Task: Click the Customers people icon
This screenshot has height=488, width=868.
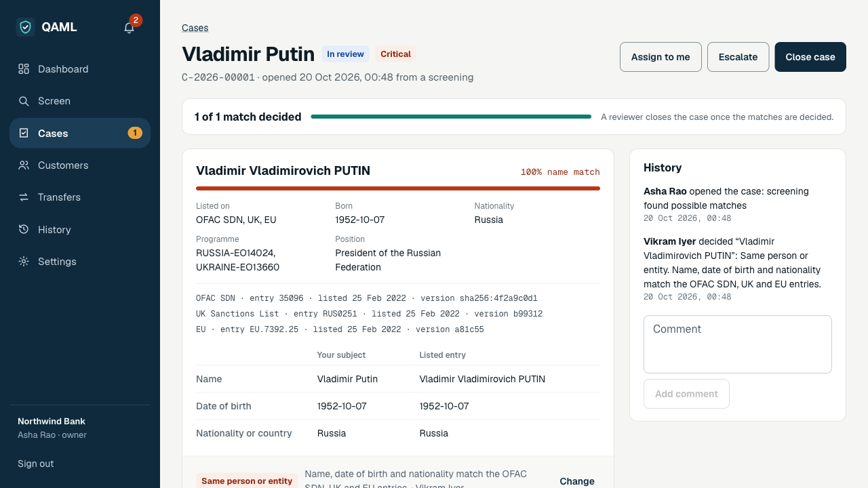Action: (24, 165)
